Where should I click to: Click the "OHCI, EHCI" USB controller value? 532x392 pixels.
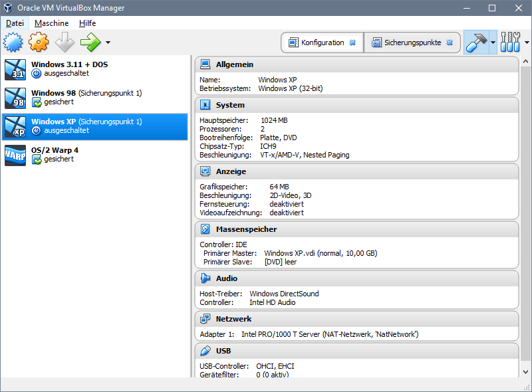click(x=275, y=366)
